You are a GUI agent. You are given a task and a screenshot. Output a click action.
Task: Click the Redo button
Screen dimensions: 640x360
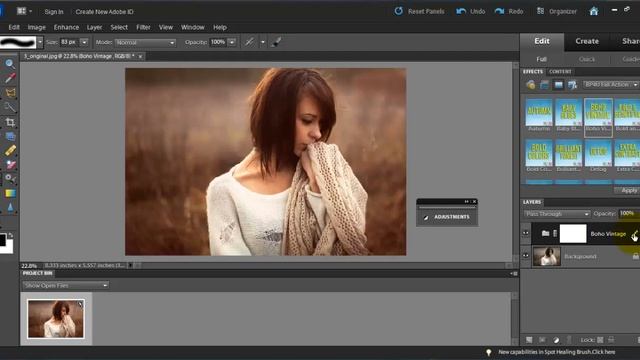[x=509, y=11]
